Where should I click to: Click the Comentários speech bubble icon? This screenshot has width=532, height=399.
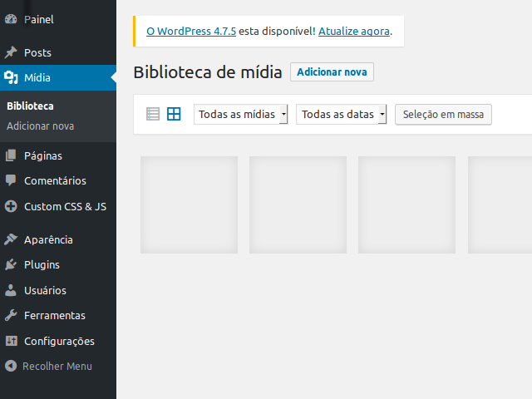11,180
